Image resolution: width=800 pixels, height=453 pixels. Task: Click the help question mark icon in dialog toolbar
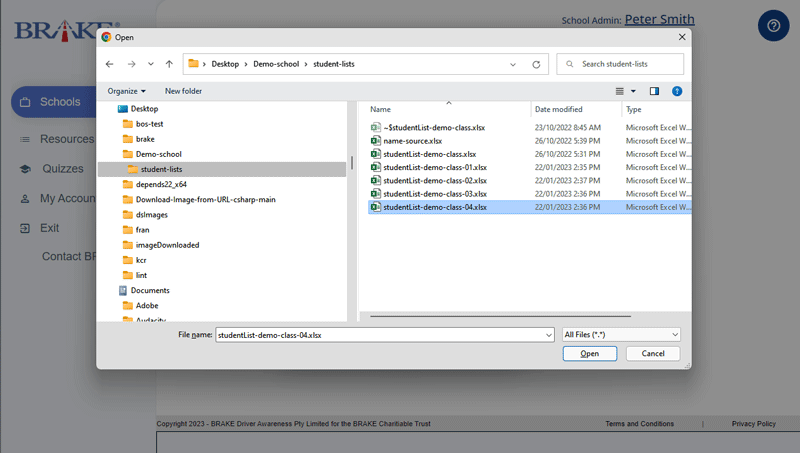pos(677,91)
